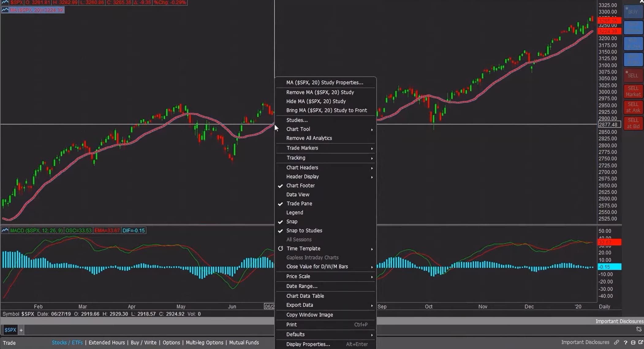Expand the Price Scale submenu
This screenshot has width=644, height=349.
[325, 276]
